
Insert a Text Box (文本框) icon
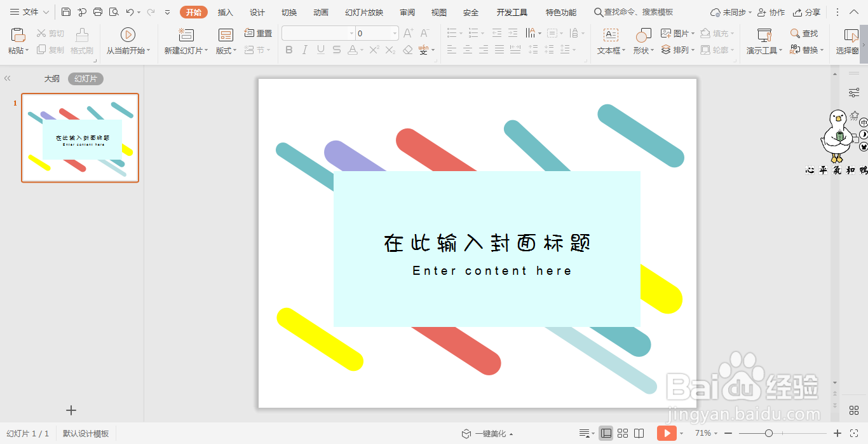(x=611, y=35)
